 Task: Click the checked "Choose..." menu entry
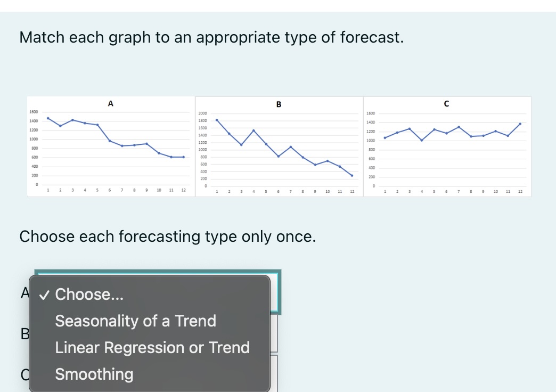[x=89, y=294]
